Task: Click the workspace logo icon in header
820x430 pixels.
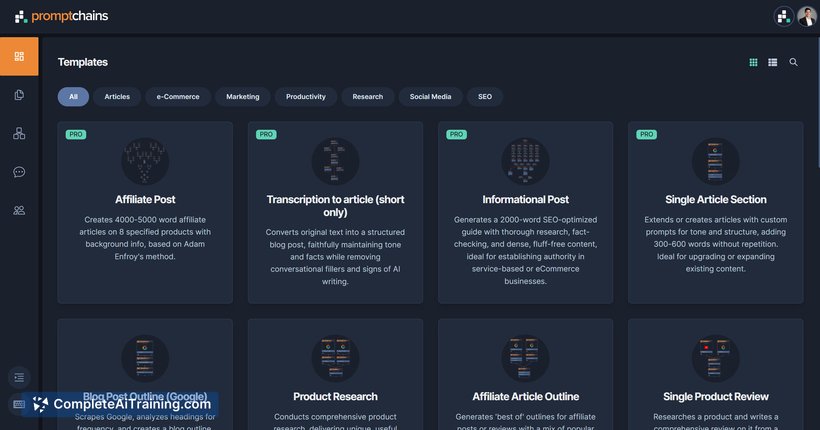Action: [783, 17]
